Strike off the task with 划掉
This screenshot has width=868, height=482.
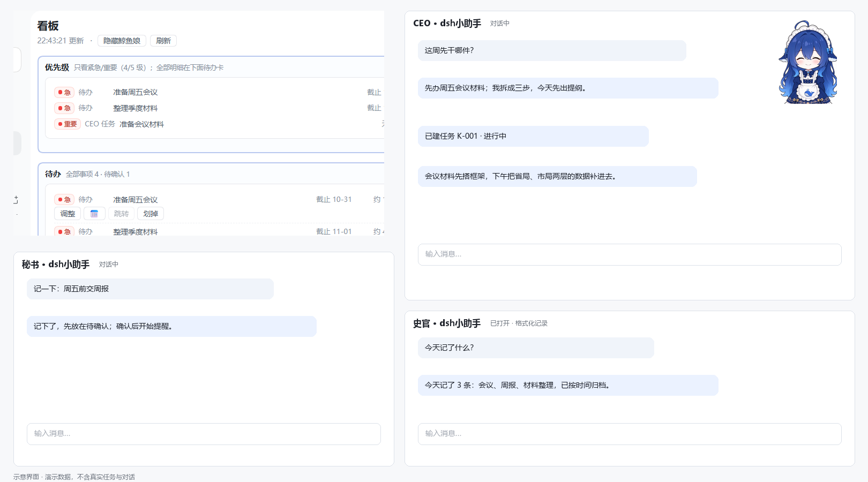tap(151, 214)
